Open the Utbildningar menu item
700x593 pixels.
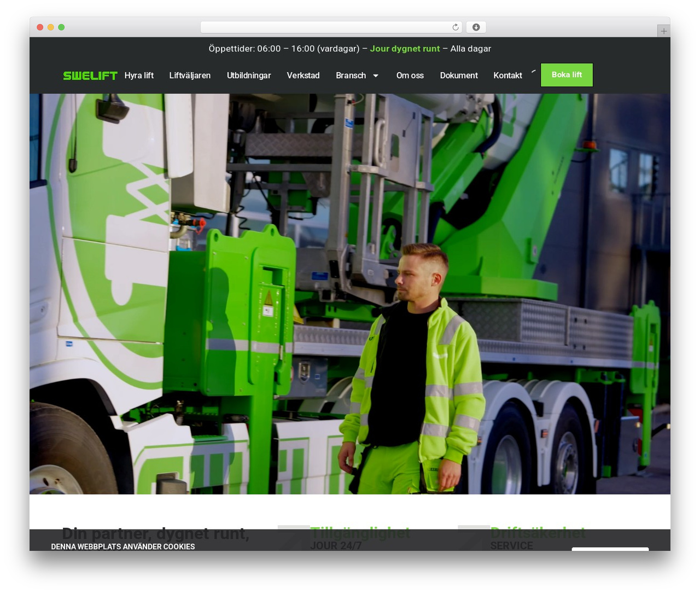pos(249,75)
